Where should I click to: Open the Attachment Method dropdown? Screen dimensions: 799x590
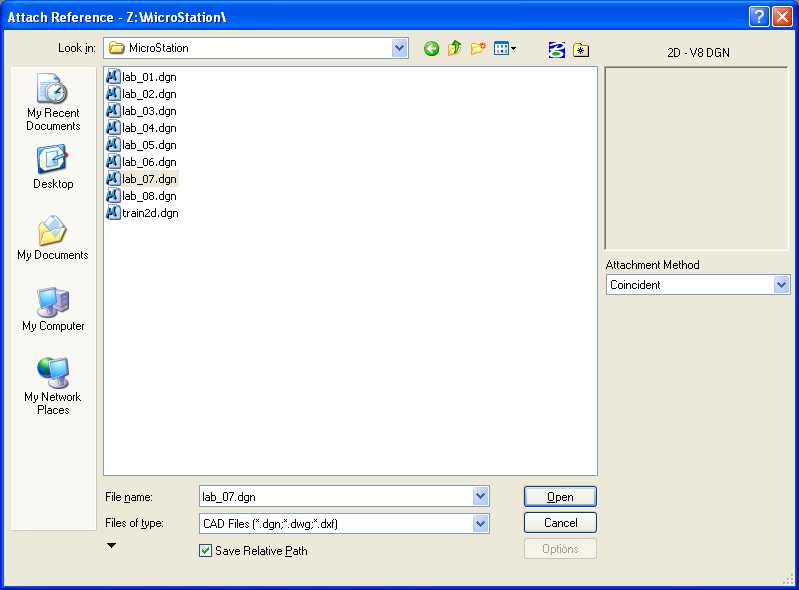click(x=781, y=285)
